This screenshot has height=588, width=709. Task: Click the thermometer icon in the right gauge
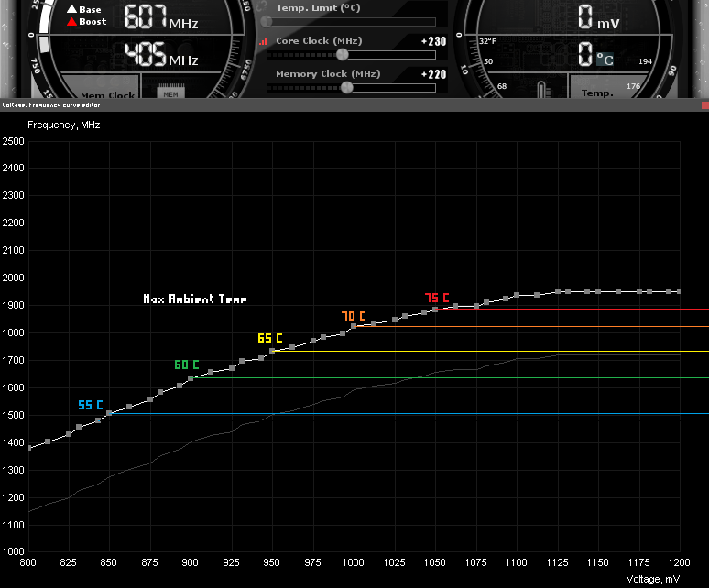tap(544, 90)
